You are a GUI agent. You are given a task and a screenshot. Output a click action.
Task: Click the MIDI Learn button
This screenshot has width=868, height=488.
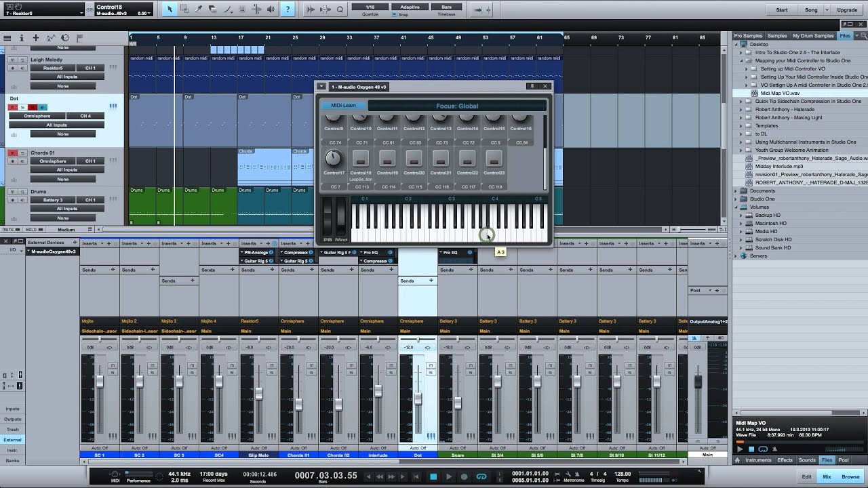coord(343,106)
